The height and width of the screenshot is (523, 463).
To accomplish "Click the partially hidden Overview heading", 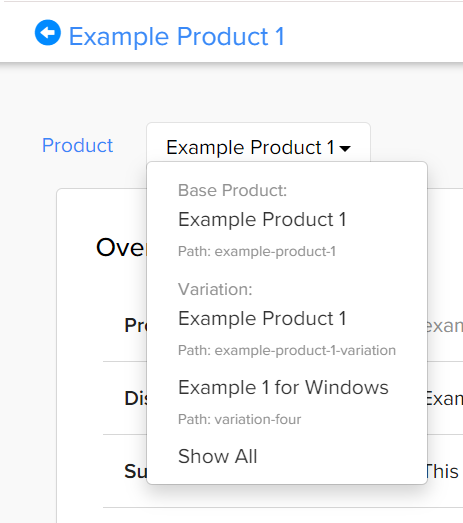I will click(121, 247).
